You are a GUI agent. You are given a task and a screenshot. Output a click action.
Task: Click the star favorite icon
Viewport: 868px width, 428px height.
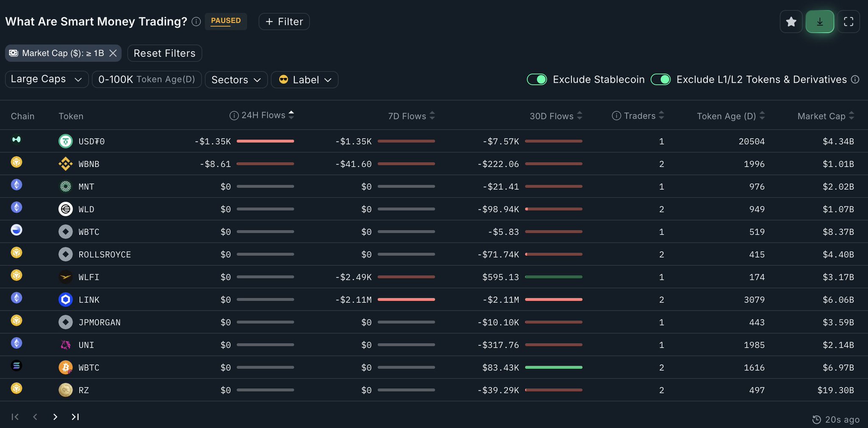click(x=791, y=22)
